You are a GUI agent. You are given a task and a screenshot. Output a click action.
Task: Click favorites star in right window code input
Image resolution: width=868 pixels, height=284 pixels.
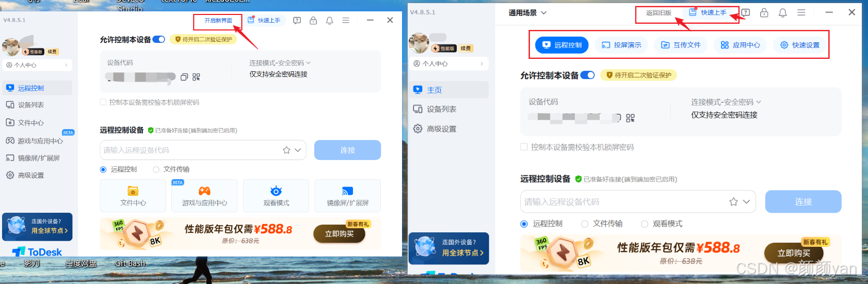pyautogui.click(x=733, y=202)
